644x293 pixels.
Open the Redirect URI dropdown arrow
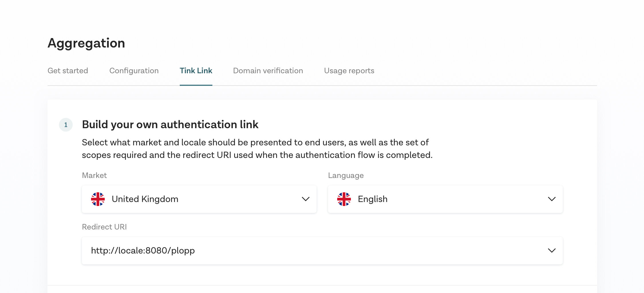coord(552,250)
